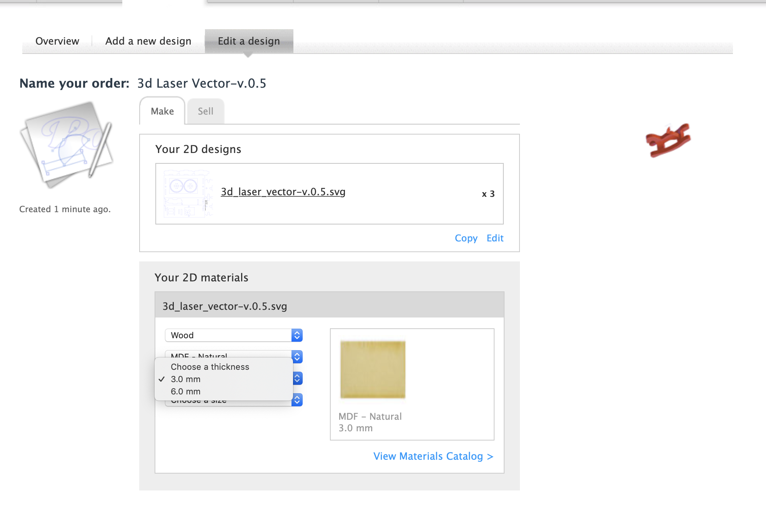Click the Choose a thickness header option
This screenshot has width=766, height=532.
pos(210,367)
